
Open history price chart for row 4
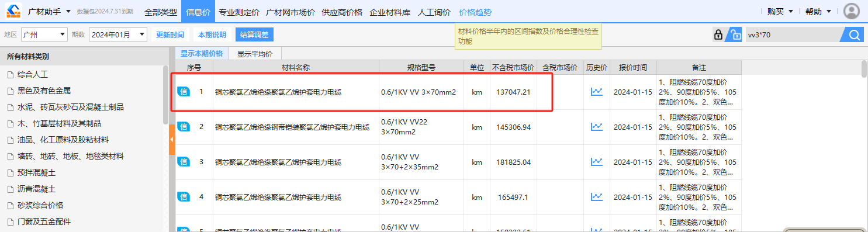pos(597,197)
